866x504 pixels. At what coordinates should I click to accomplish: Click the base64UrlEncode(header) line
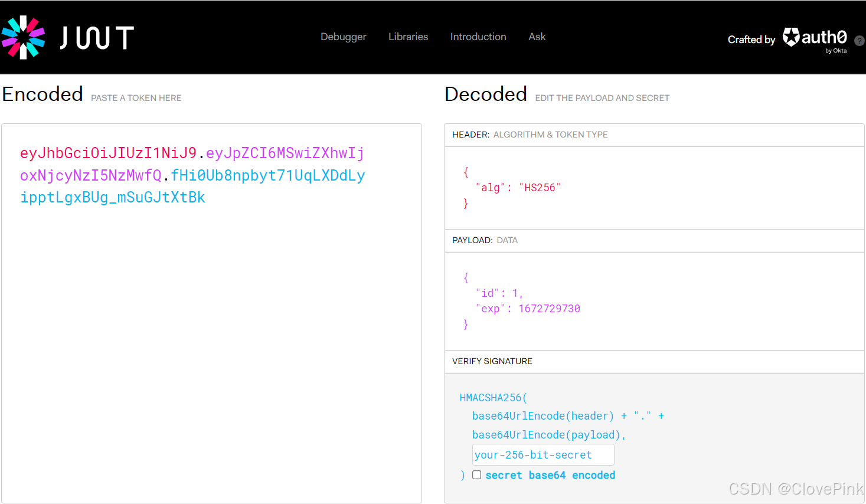(568, 416)
